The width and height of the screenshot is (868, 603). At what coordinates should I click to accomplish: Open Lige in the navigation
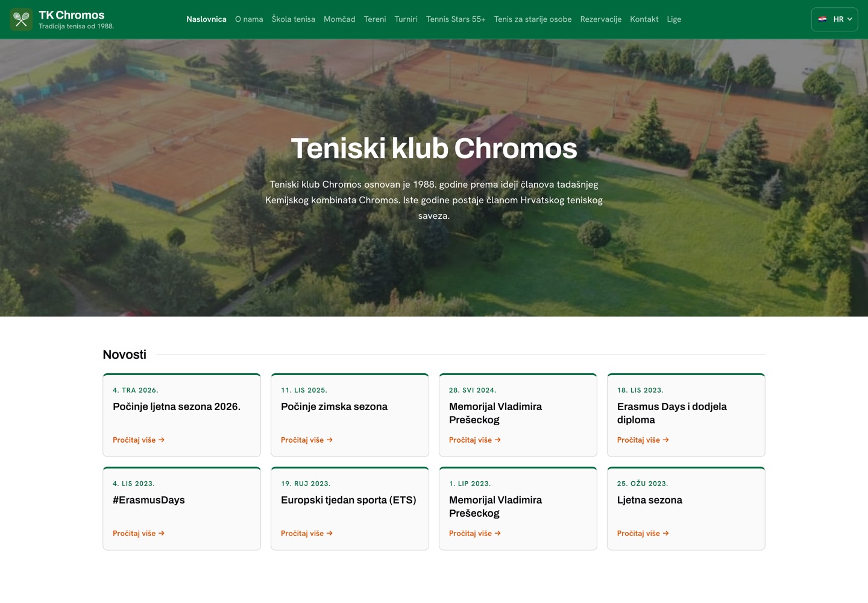pos(674,19)
